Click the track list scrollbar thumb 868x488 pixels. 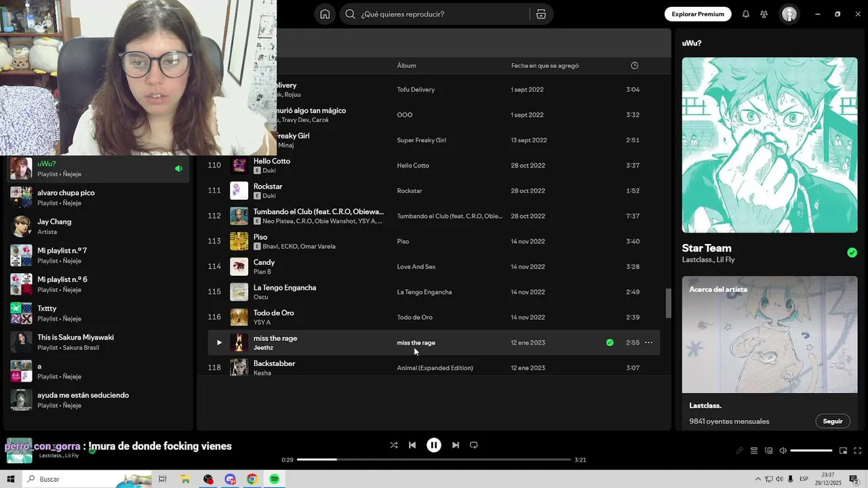tap(667, 303)
